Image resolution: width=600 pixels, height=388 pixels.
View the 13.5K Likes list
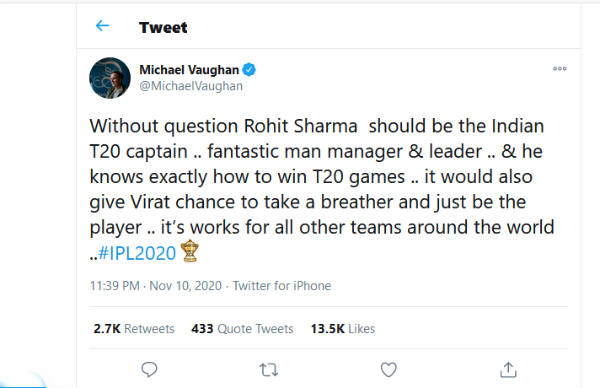pyautogui.click(x=343, y=329)
